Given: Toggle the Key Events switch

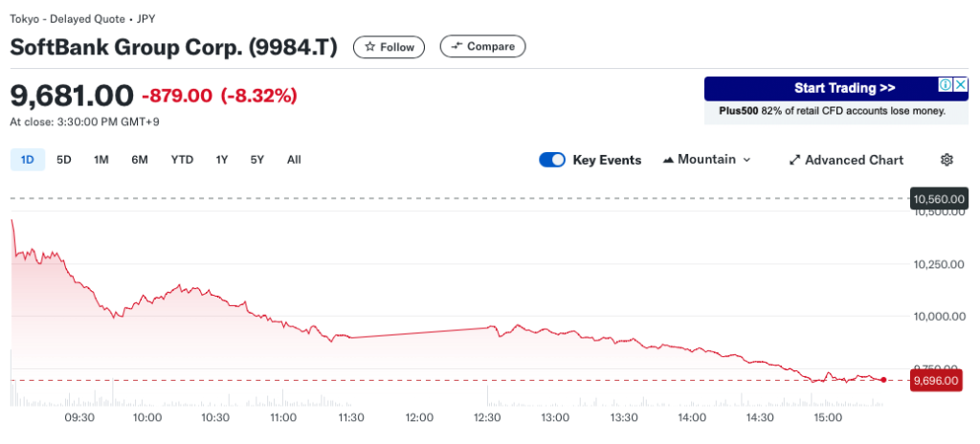Looking at the screenshot, I should click(x=552, y=160).
